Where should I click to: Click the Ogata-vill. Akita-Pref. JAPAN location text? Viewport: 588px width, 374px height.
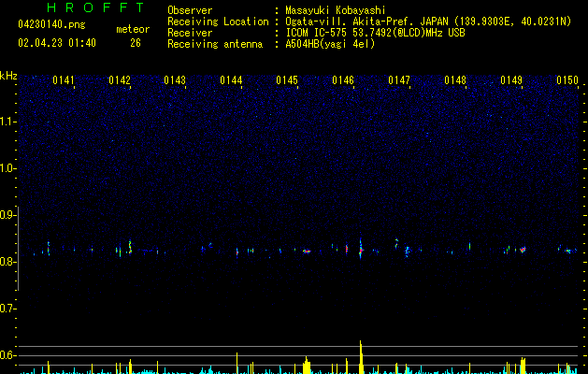pyautogui.click(x=428, y=22)
